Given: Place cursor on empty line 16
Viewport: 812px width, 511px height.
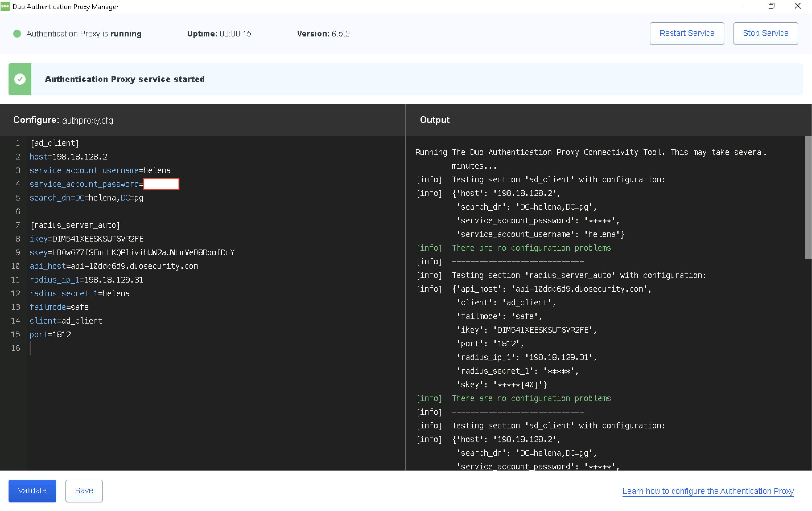Looking at the screenshot, I should pos(101,348).
